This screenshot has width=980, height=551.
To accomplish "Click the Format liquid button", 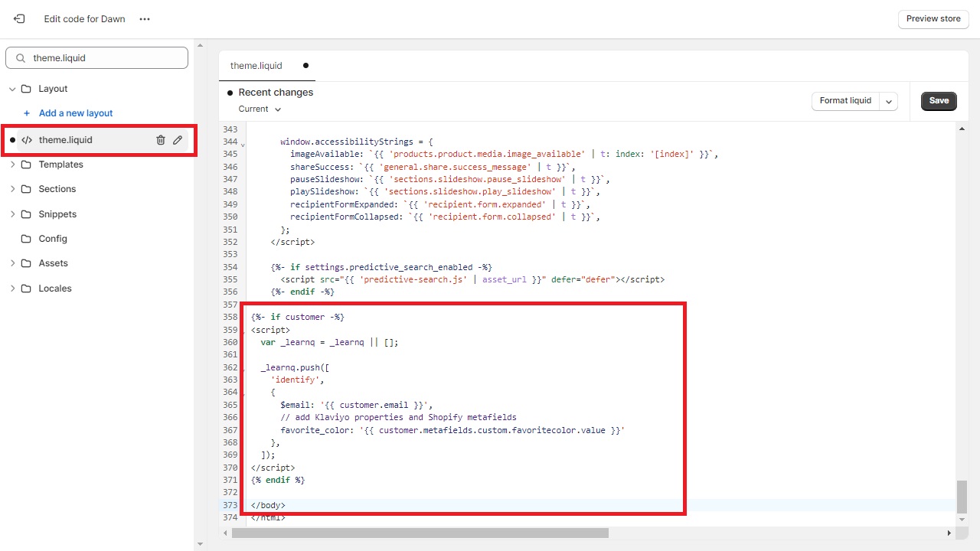I will 845,101.
